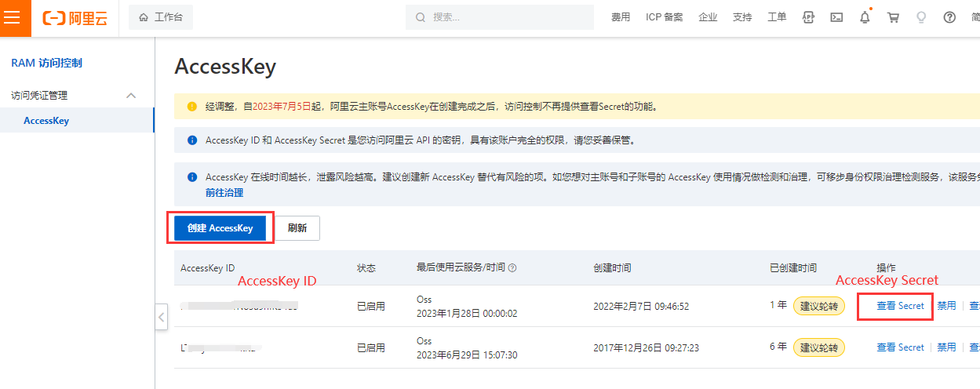Collapse the 访问凭证管理 sidebar section
The height and width of the screenshot is (389, 980).
pos(131,96)
